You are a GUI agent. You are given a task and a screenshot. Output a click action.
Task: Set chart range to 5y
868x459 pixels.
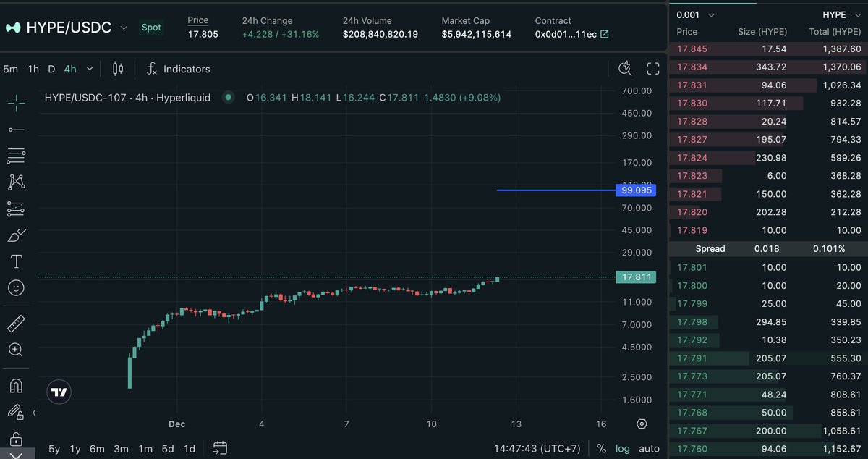pyautogui.click(x=54, y=449)
